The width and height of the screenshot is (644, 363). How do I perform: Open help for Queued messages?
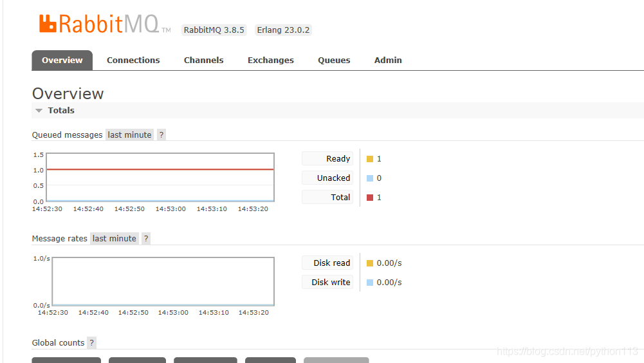[x=161, y=135]
